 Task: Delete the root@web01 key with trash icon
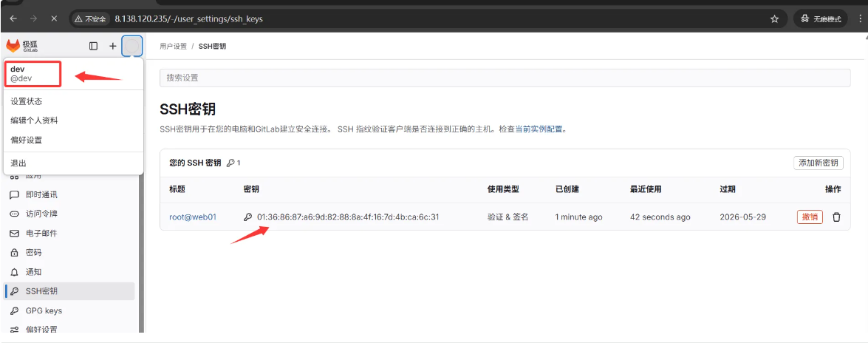coord(836,217)
